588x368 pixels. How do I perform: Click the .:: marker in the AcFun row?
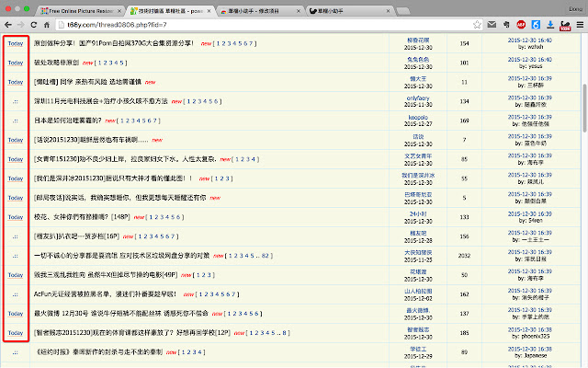pos(15,294)
